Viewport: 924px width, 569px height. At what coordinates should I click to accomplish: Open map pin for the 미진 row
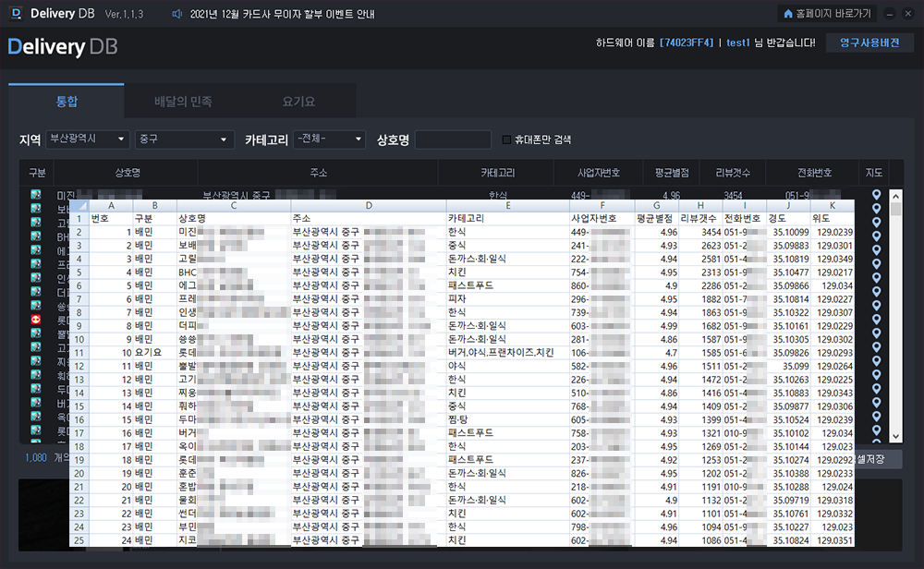tap(876, 194)
